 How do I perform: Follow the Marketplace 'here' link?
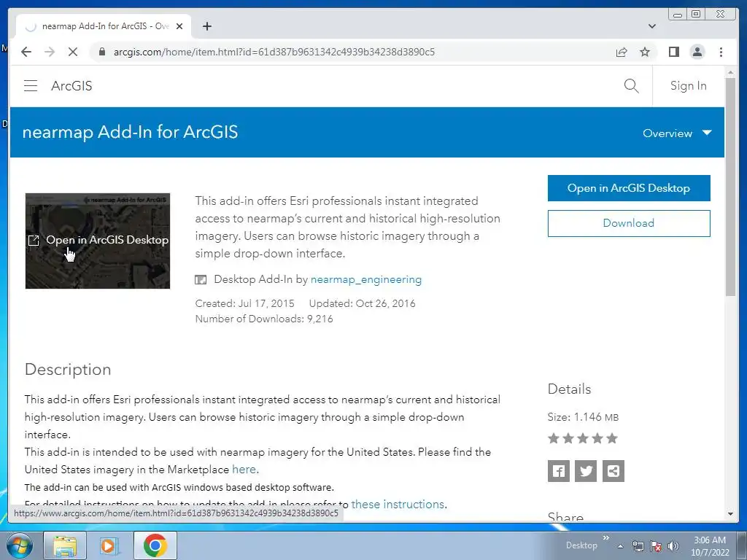pyautogui.click(x=244, y=470)
